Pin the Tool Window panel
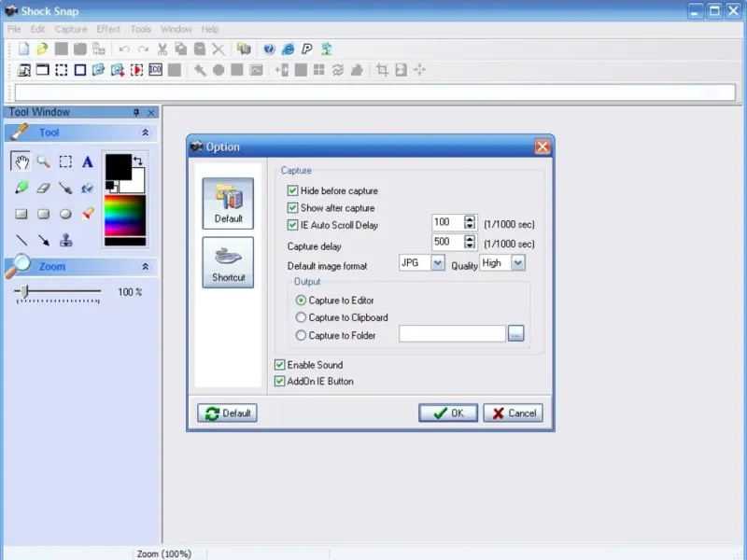Viewport: 747px width, 560px height. coord(136,112)
